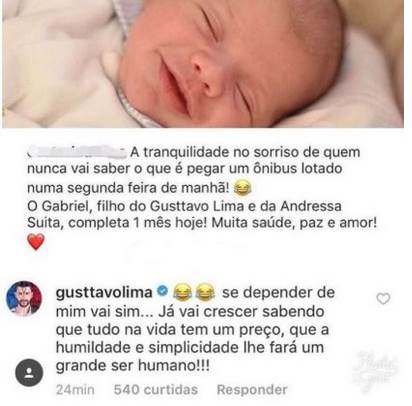The height and width of the screenshot is (406, 412).
Task: Tap the gray default user avatar icon
Action: coord(29,372)
